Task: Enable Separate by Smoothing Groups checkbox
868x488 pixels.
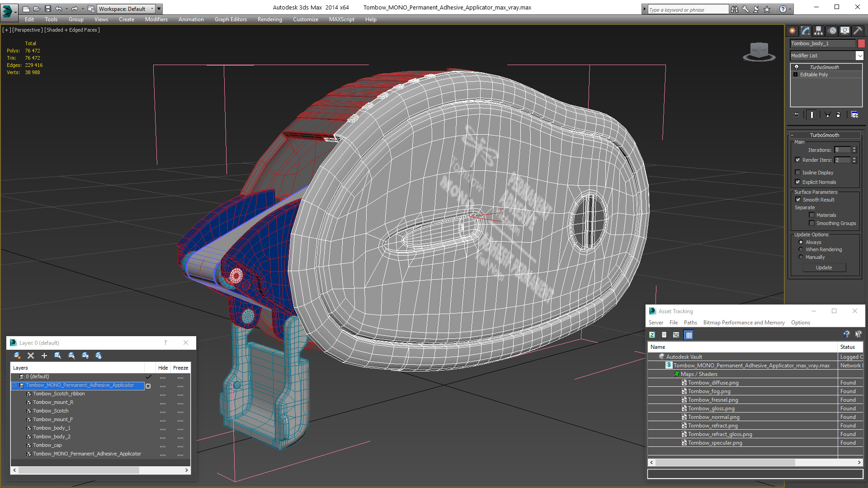Action: tap(812, 223)
